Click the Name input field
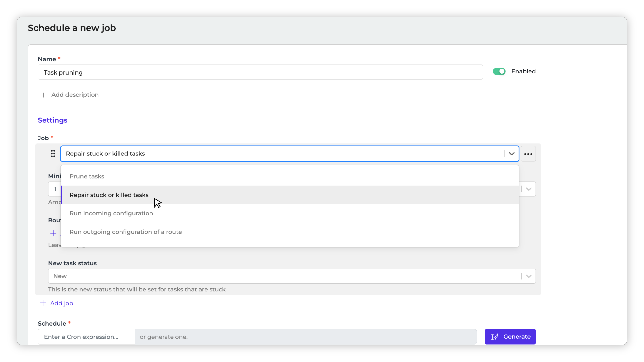This screenshot has width=644, height=362. pos(260,72)
